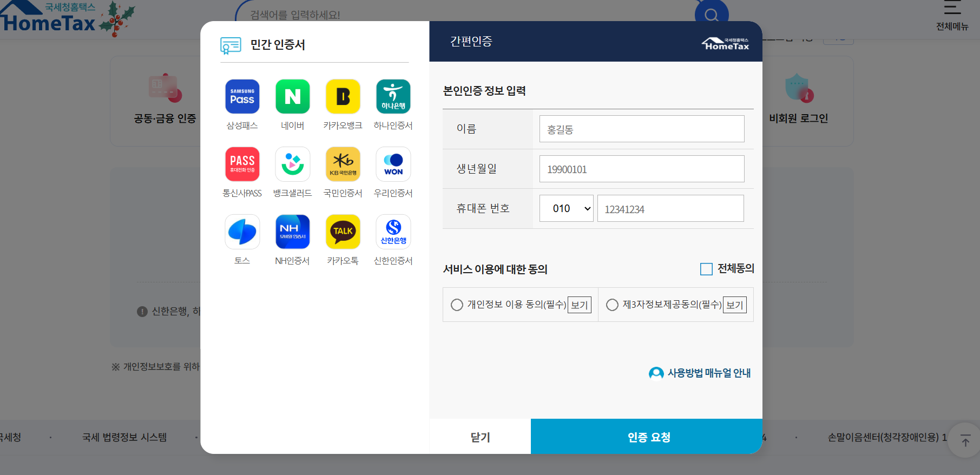The height and width of the screenshot is (475, 980).
Task: Click the 서비스 이용에 대한 동의 heading
Action: click(495, 269)
